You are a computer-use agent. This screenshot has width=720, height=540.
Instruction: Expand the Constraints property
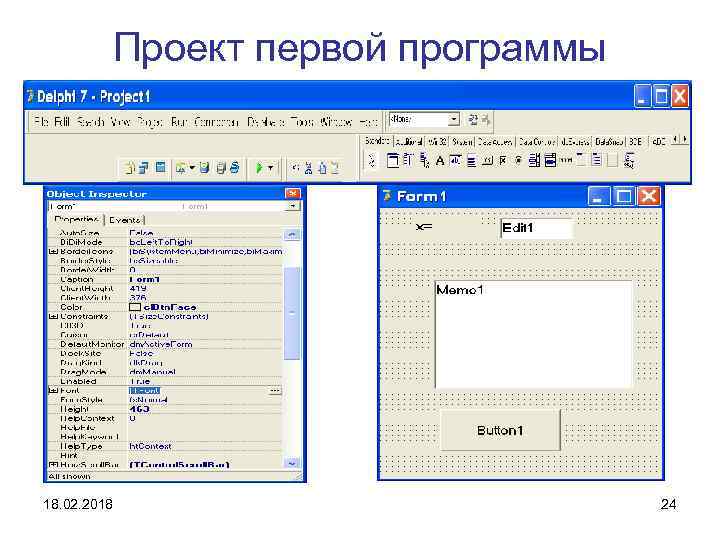(x=53, y=316)
